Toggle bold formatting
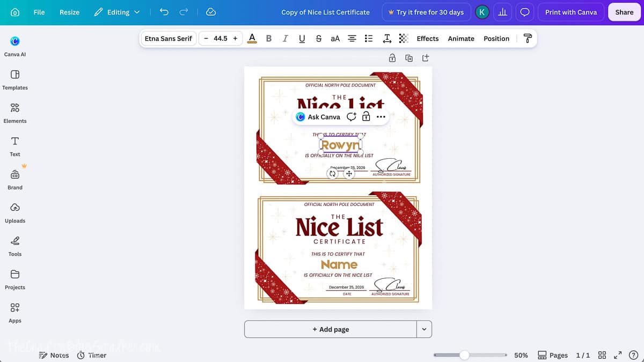 [269, 39]
